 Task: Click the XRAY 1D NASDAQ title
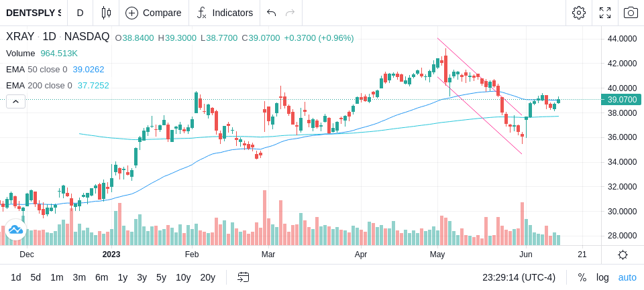click(58, 37)
